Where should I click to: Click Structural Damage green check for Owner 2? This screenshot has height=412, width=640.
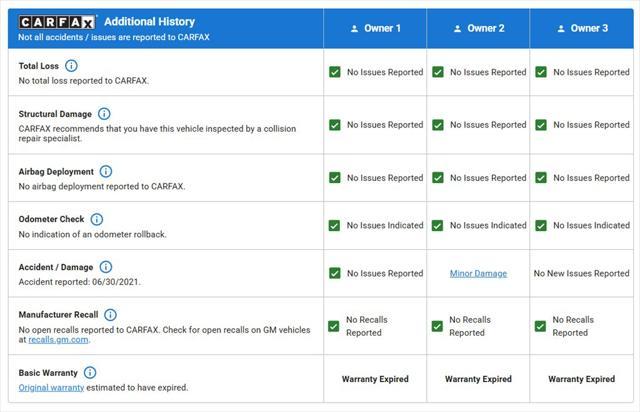pyautogui.click(x=438, y=125)
